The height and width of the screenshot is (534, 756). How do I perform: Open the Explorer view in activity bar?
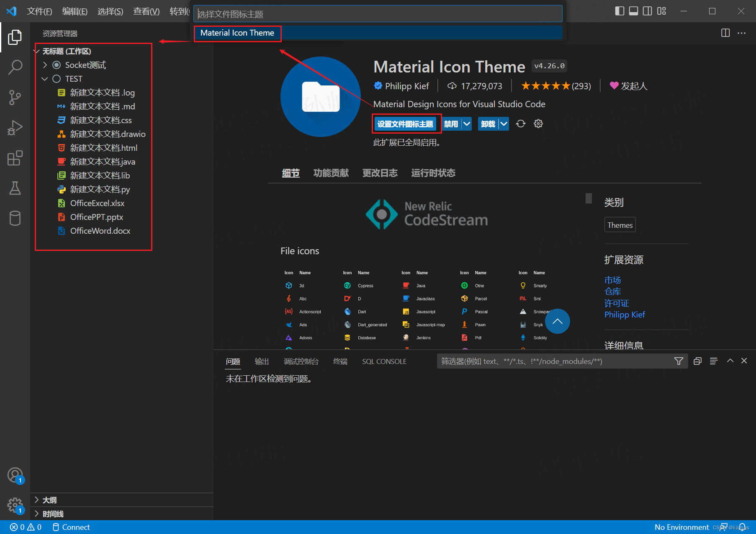click(x=15, y=37)
